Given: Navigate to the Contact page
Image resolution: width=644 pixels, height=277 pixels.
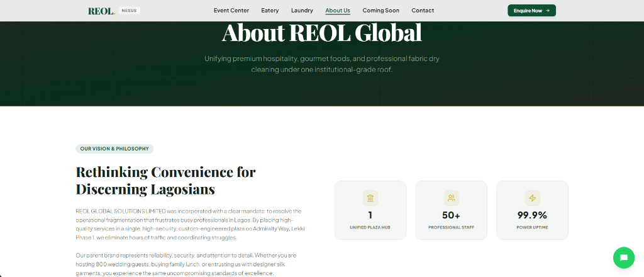Looking at the screenshot, I should (423, 11).
